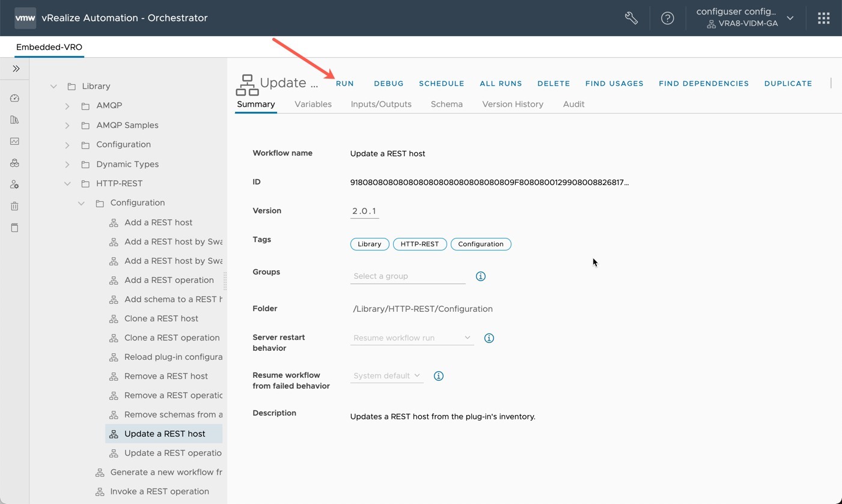Run the workflow
The width and height of the screenshot is (842, 504).
(345, 83)
